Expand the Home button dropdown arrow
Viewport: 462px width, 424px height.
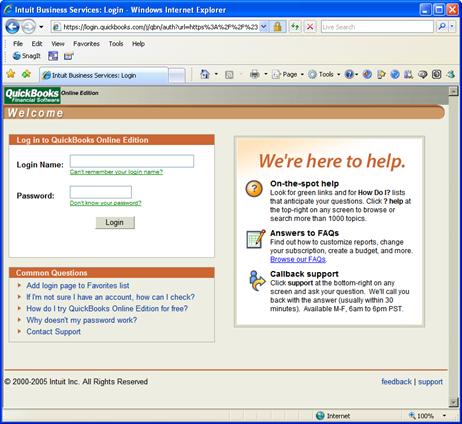click(x=216, y=74)
